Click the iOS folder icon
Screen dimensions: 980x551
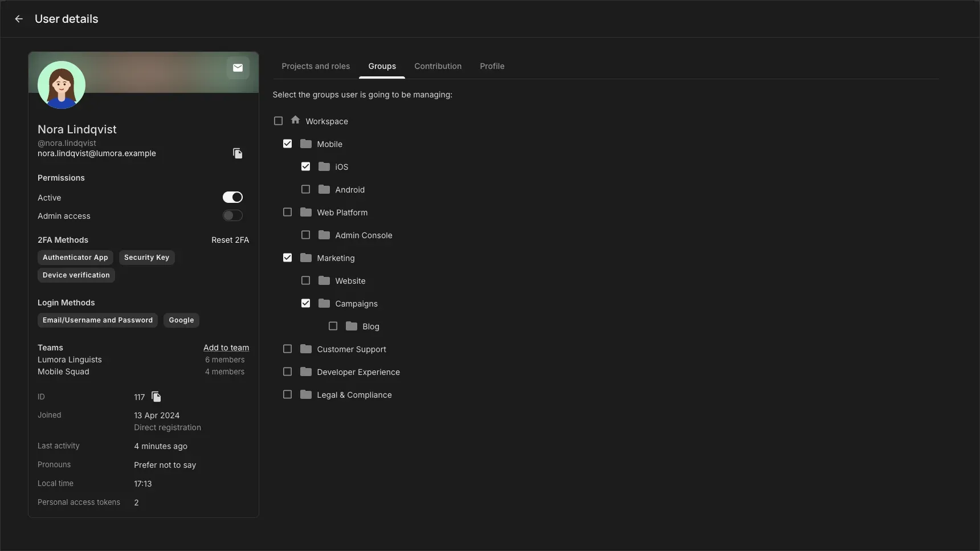[x=324, y=166]
